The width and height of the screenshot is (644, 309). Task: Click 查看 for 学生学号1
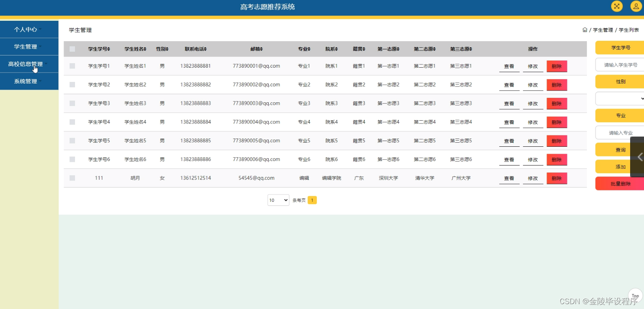coord(509,66)
